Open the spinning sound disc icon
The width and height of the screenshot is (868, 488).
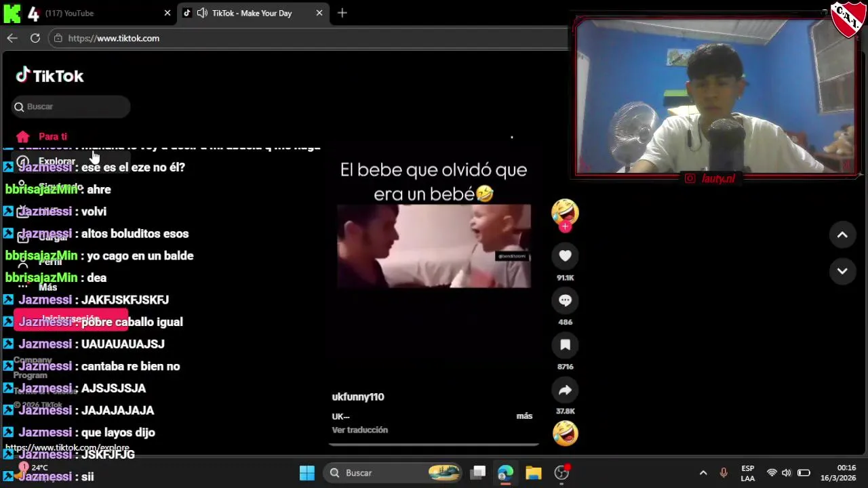pyautogui.click(x=565, y=432)
